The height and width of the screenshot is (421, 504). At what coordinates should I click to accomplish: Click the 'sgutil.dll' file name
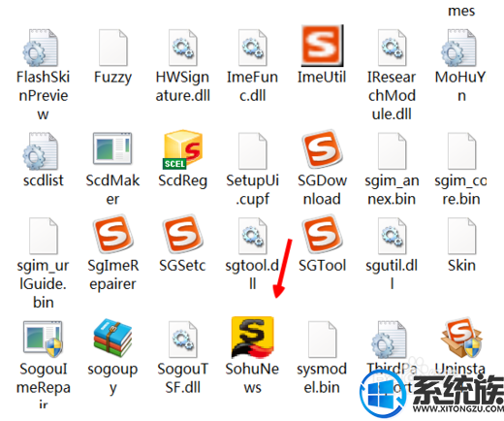tap(392, 275)
